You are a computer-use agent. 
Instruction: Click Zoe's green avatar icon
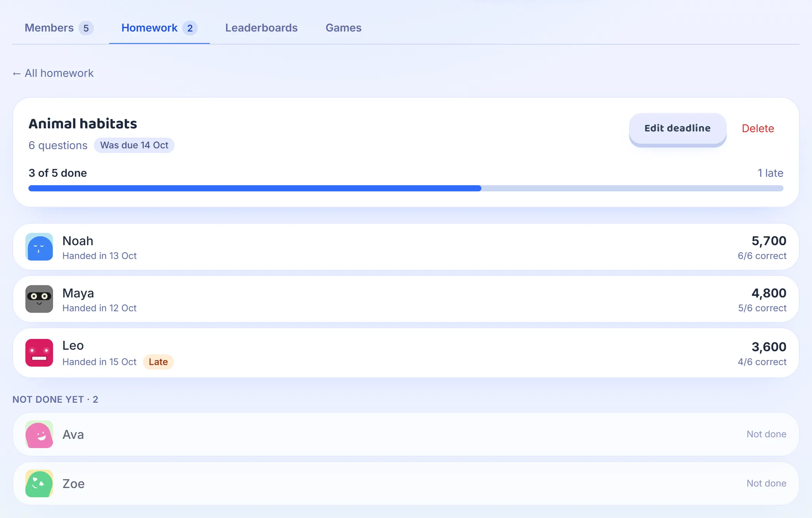39,483
